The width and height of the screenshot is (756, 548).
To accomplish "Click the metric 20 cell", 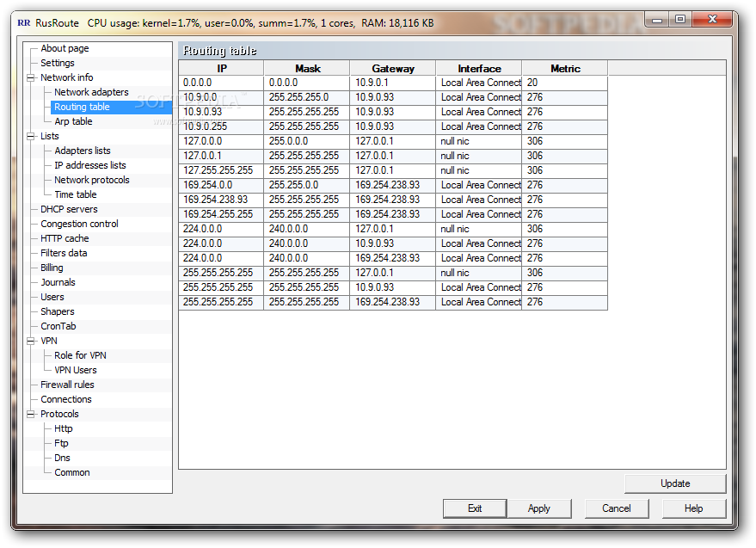I will tap(565, 83).
